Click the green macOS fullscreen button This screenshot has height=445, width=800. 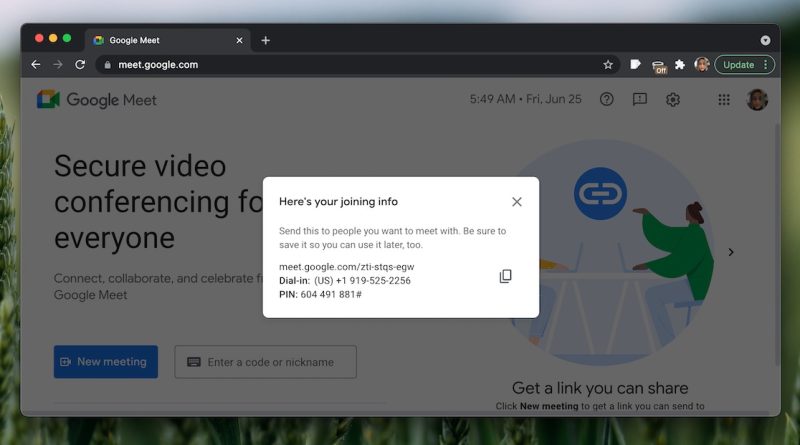point(67,38)
